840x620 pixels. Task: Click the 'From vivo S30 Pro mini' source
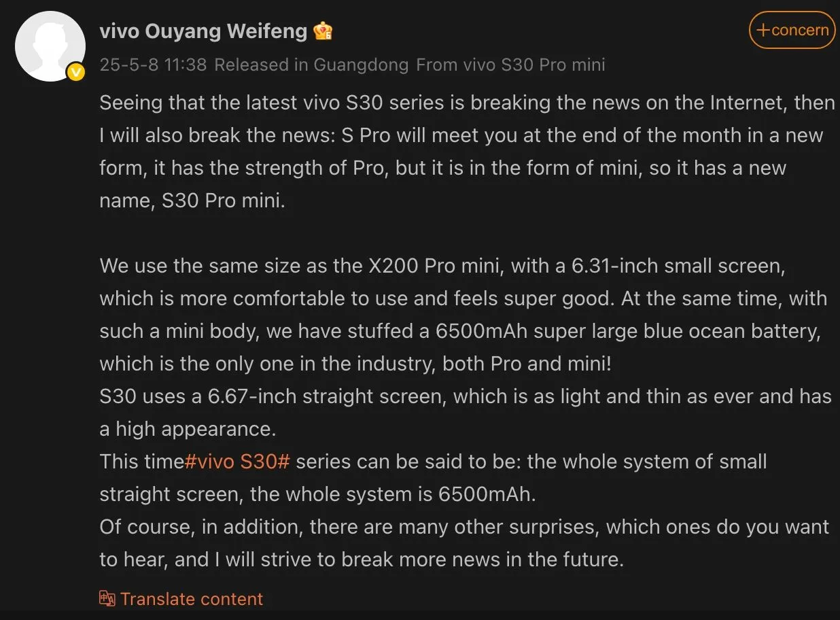(x=510, y=65)
